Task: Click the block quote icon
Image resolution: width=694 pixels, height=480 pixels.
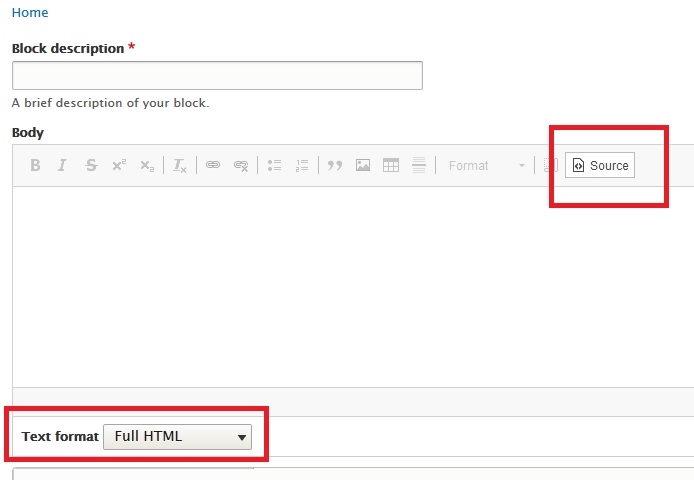Action: 335,166
